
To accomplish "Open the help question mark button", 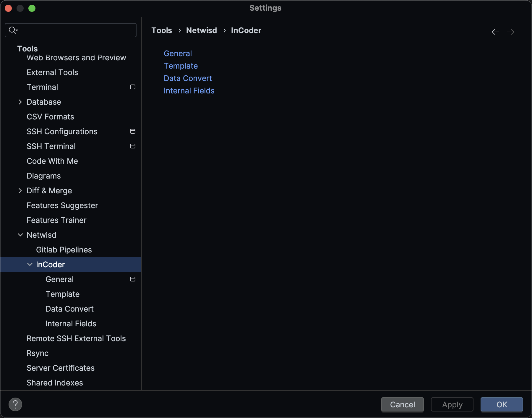I will click(15, 404).
